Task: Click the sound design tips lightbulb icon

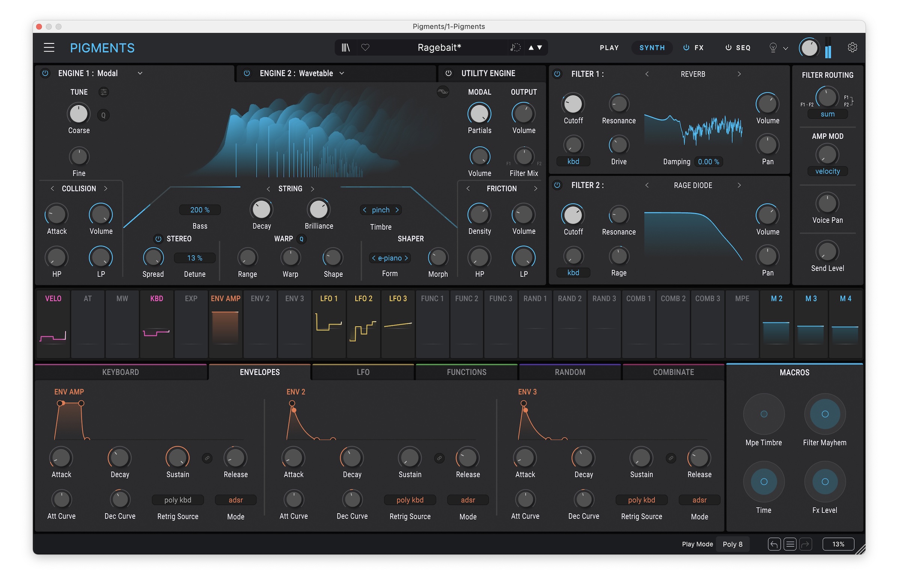Action: point(773,48)
